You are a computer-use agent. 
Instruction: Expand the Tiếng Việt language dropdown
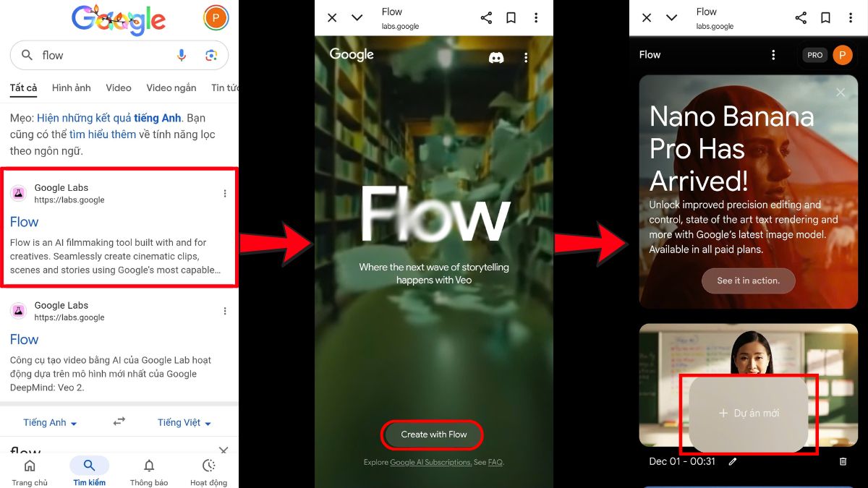click(x=183, y=422)
